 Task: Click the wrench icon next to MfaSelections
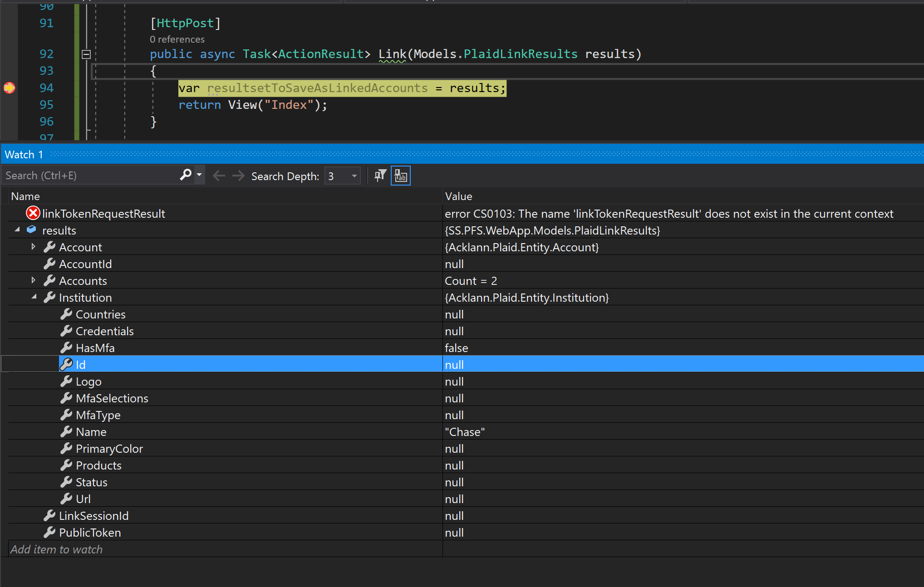coord(66,398)
